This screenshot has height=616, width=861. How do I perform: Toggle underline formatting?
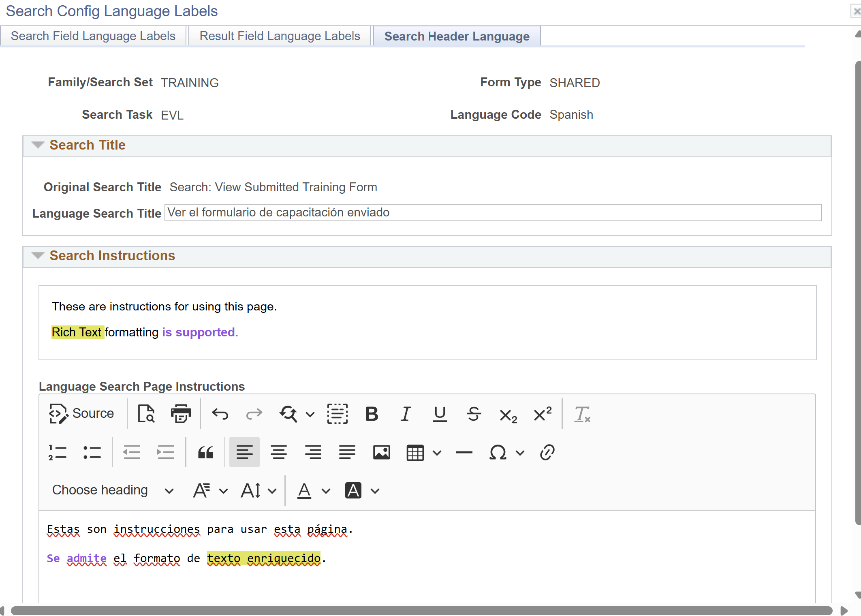[440, 414]
